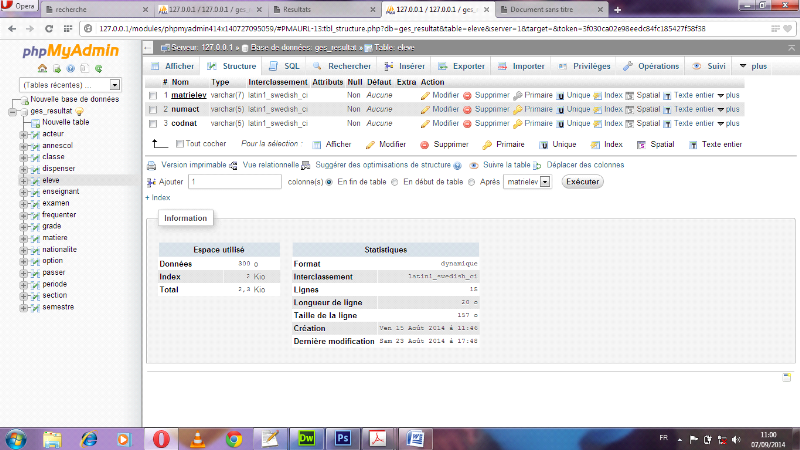Click the number of columns input field
Screen dimensions: 800x450
(235, 182)
